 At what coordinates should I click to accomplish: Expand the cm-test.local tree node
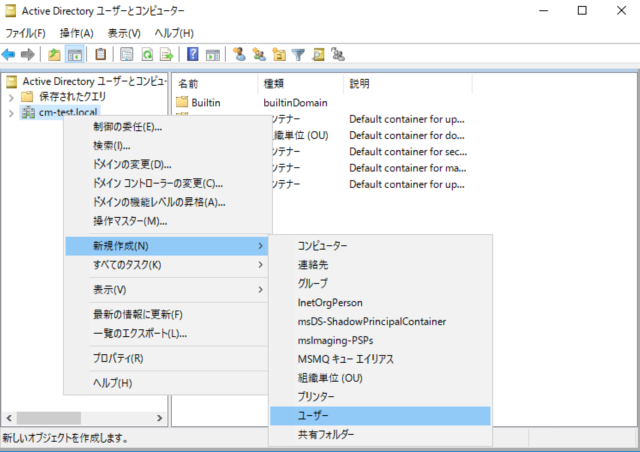click(x=11, y=113)
